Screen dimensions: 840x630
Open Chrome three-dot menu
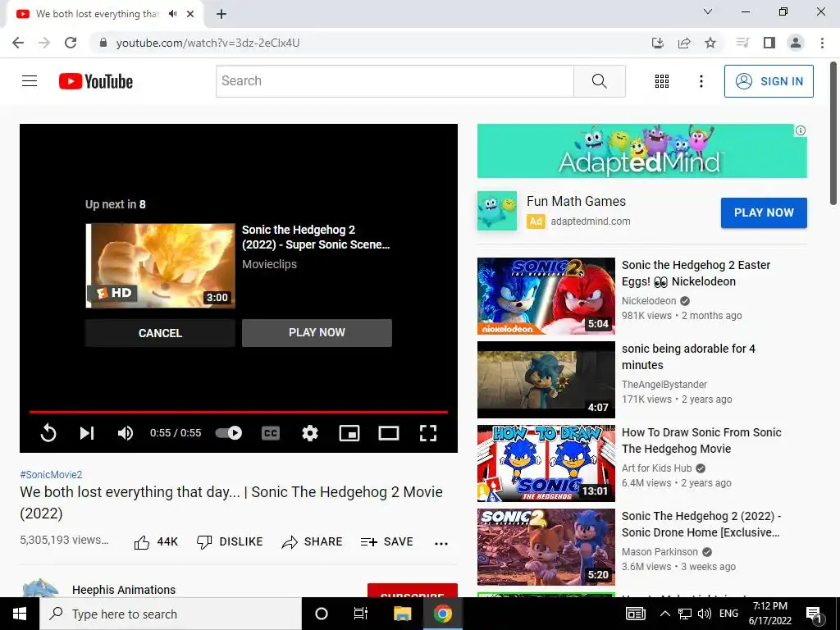pyautogui.click(x=822, y=43)
